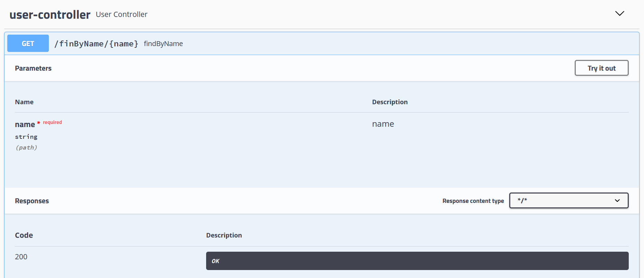Open the Response content type dropdown
The height and width of the screenshot is (278, 644).
(569, 200)
